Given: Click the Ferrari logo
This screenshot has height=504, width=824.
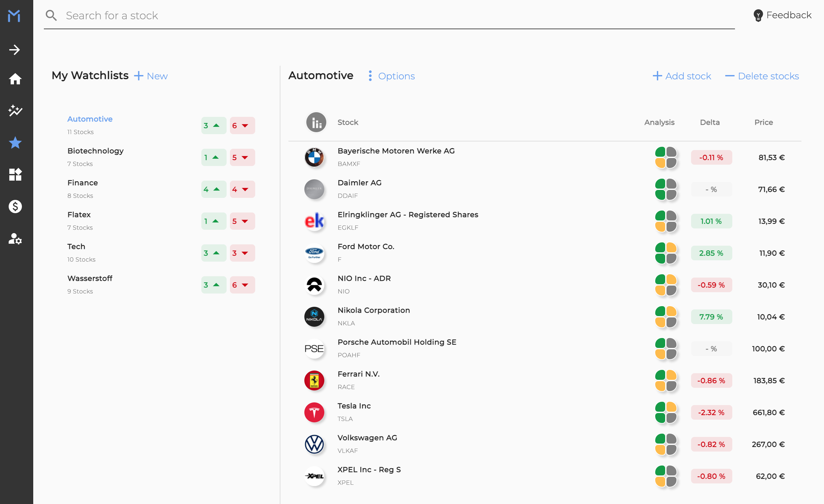Looking at the screenshot, I should 314,380.
